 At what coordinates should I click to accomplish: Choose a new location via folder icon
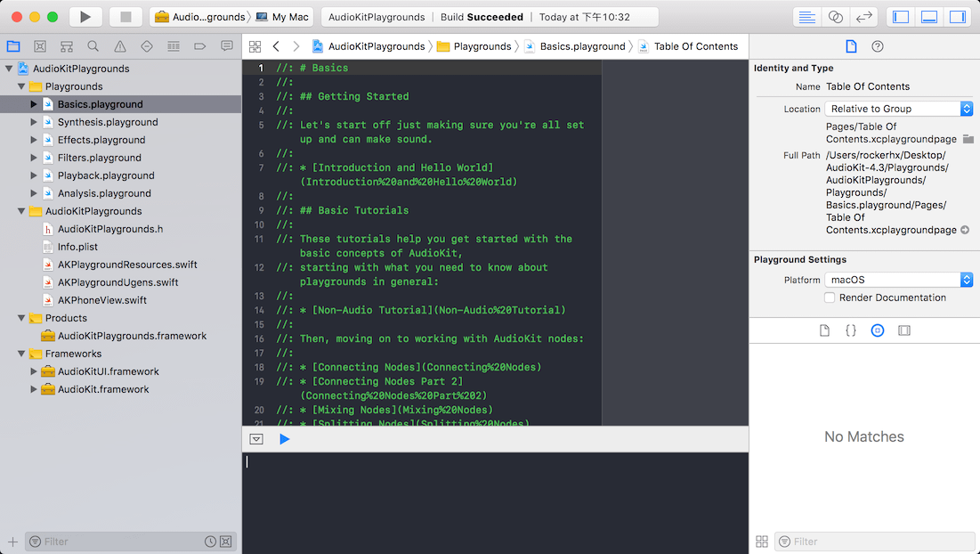tap(968, 139)
